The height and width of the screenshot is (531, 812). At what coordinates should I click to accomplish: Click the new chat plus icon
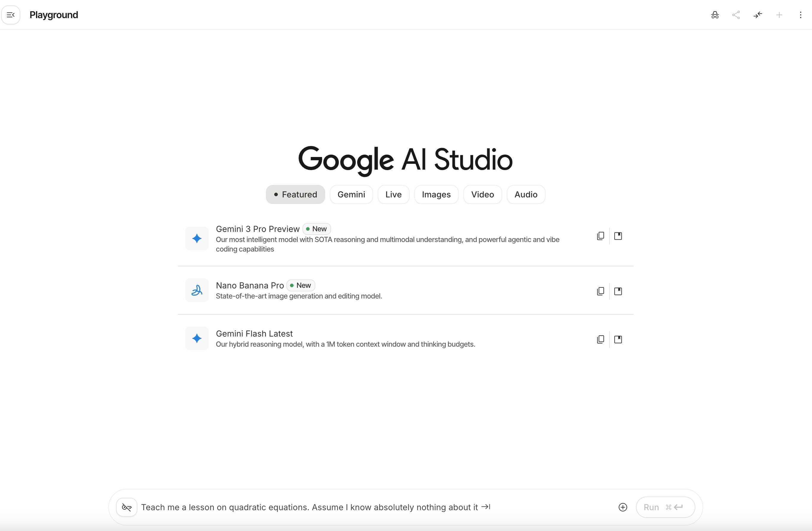click(779, 15)
